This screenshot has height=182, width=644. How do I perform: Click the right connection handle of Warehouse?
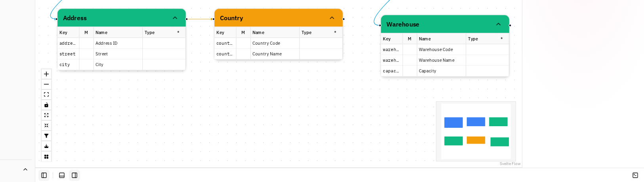(510, 25)
